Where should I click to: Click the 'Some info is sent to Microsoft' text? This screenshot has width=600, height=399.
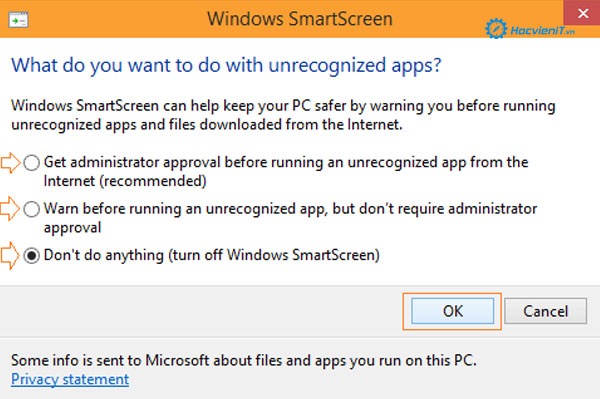coord(244,360)
